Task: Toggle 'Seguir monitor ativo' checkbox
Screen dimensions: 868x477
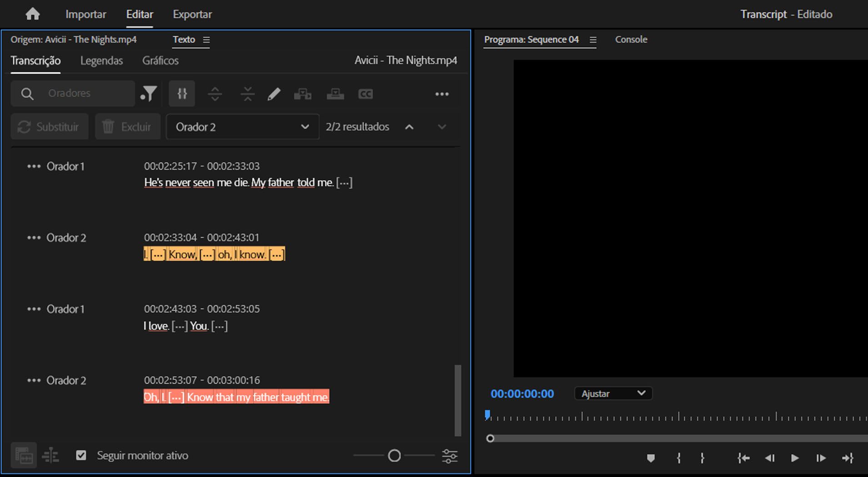Action: tap(81, 455)
